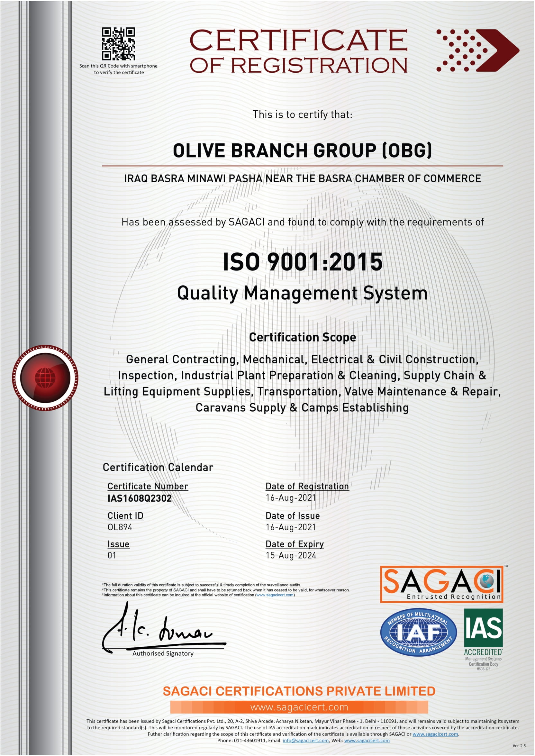The width and height of the screenshot is (535, 756).
Task: Click the Date of Registration label
Action: point(307,486)
